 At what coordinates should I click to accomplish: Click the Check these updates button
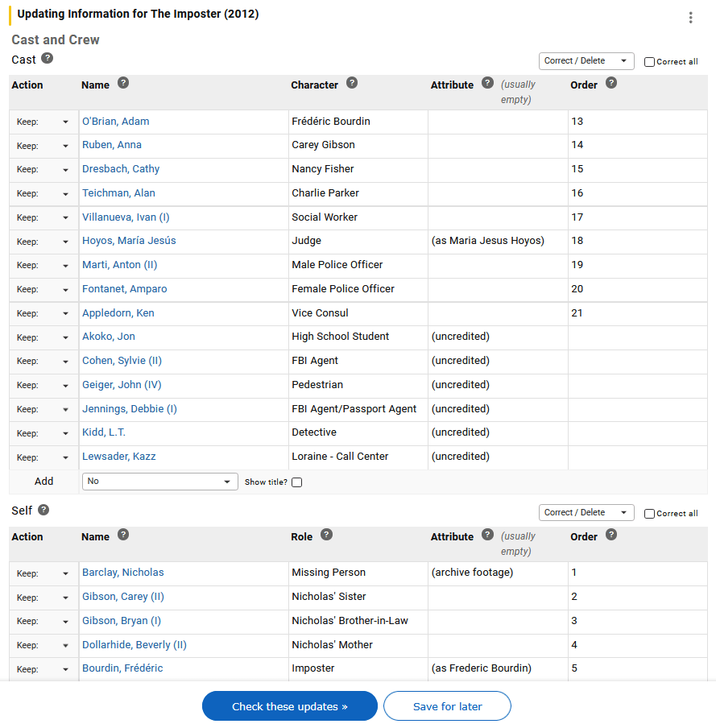click(x=289, y=705)
